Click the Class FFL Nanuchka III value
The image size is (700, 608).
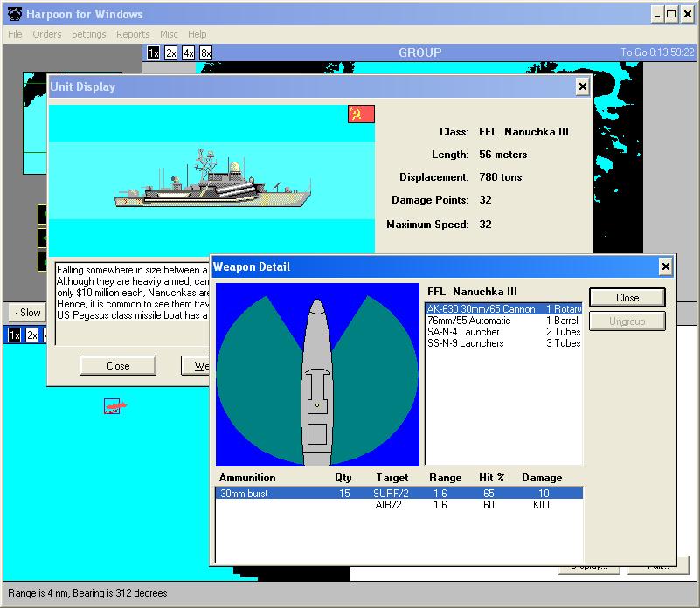tap(523, 132)
